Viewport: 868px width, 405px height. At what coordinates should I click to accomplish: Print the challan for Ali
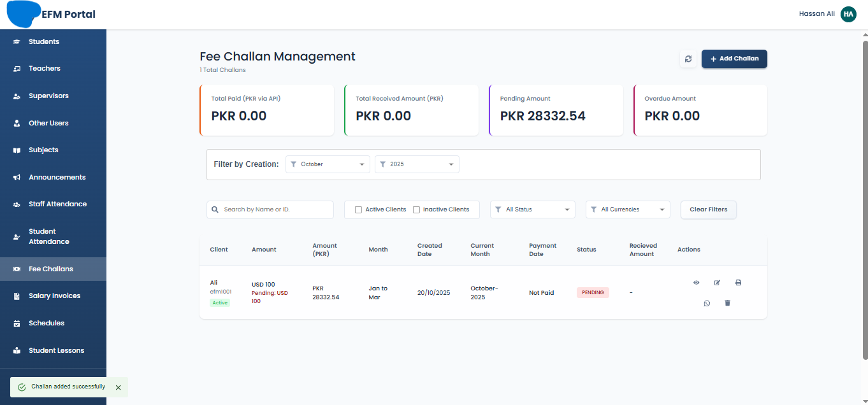[738, 282]
